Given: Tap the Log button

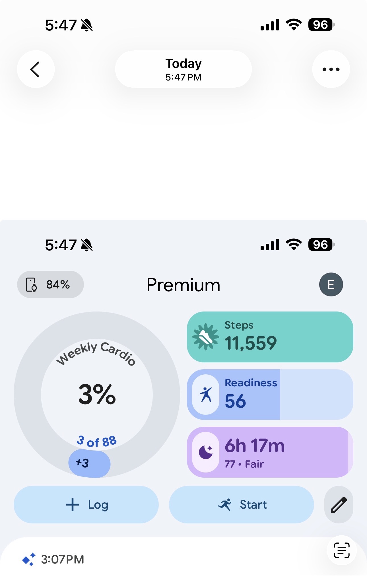Looking at the screenshot, I should coord(86,505).
